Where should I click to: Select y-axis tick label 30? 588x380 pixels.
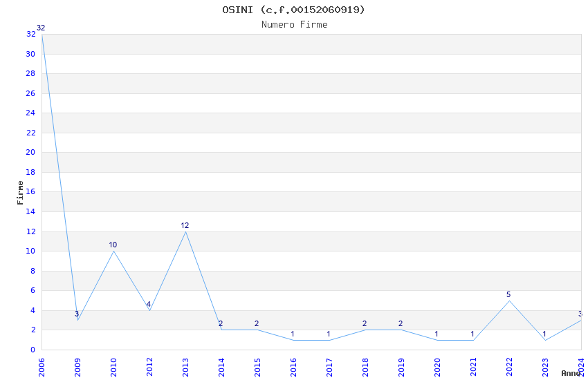point(30,55)
